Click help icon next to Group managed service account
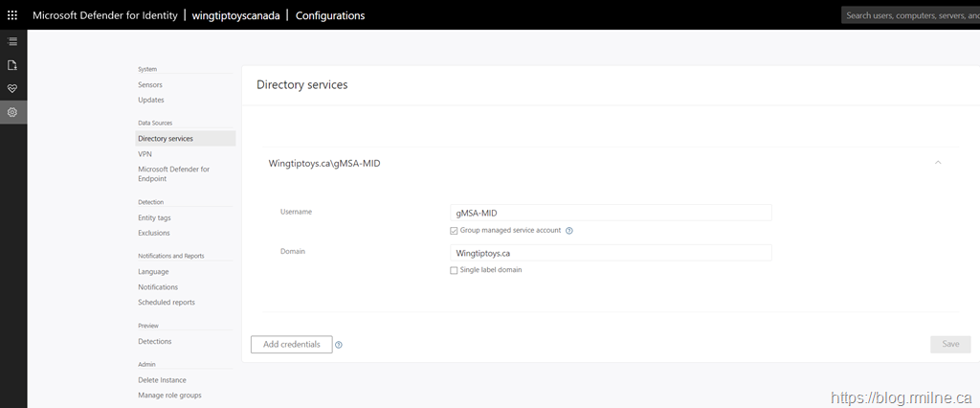This screenshot has width=980, height=408. tap(569, 231)
